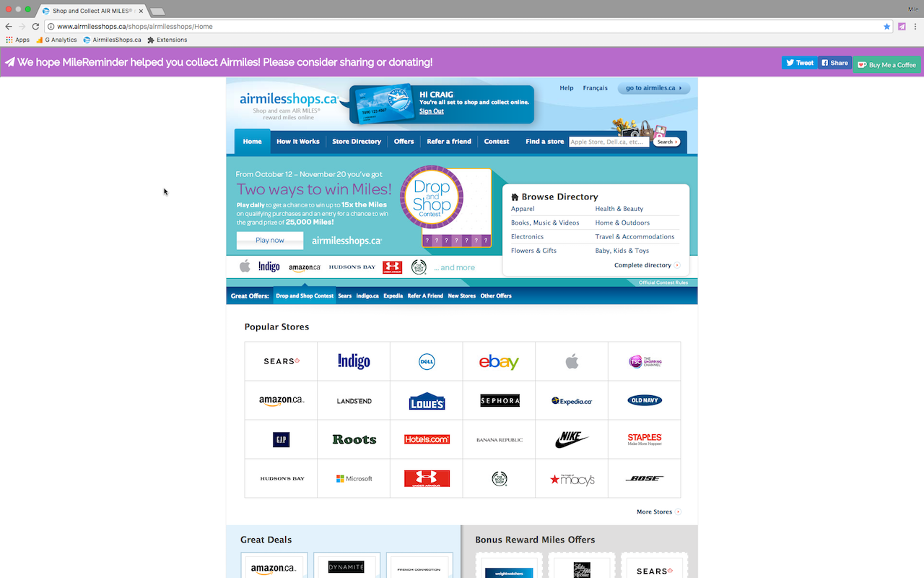Open The Shopping Channel tile
This screenshot has height=578, width=924.
645,361
